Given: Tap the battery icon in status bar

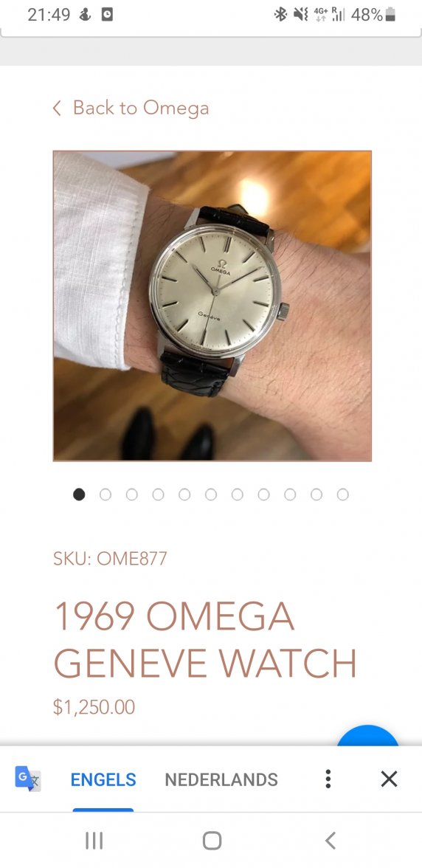Looking at the screenshot, I should click(x=390, y=15).
